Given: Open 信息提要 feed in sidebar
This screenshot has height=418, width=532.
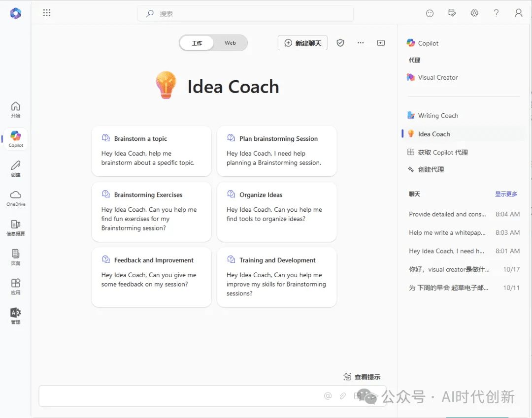Looking at the screenshot, I should point(16,228).
